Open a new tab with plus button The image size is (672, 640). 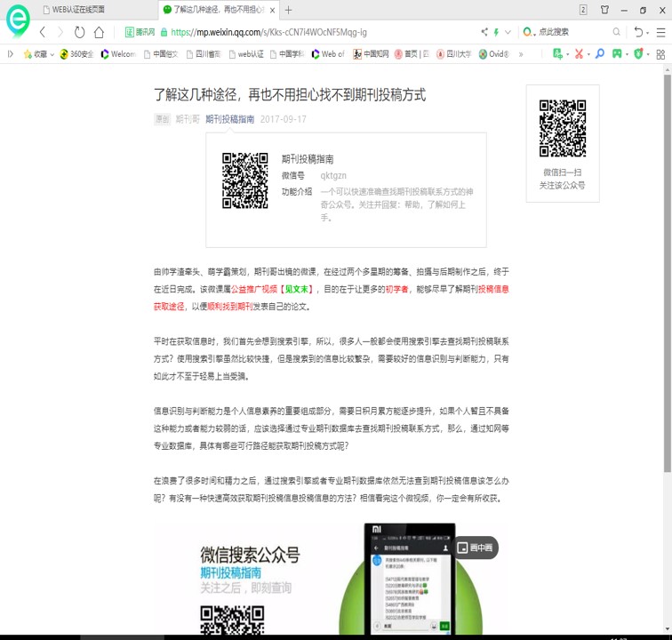(x=288, y=10)
